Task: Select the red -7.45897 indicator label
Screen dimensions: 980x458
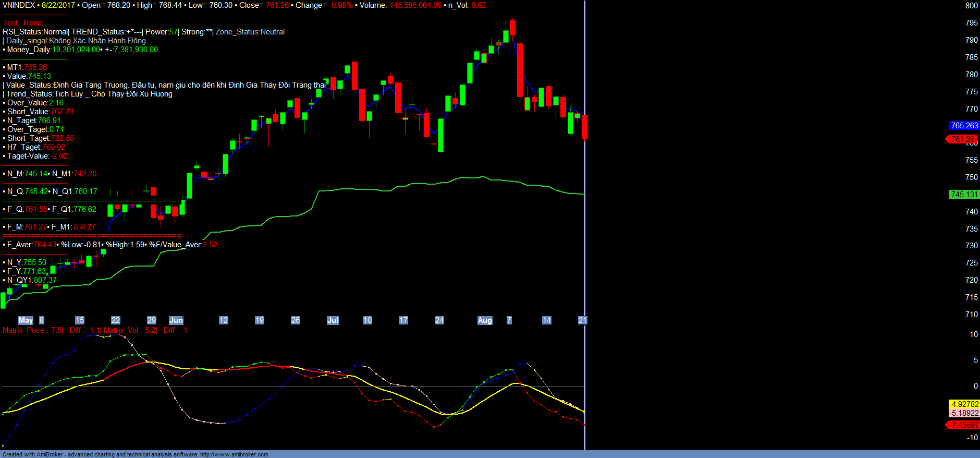Action: pos(963,425)
